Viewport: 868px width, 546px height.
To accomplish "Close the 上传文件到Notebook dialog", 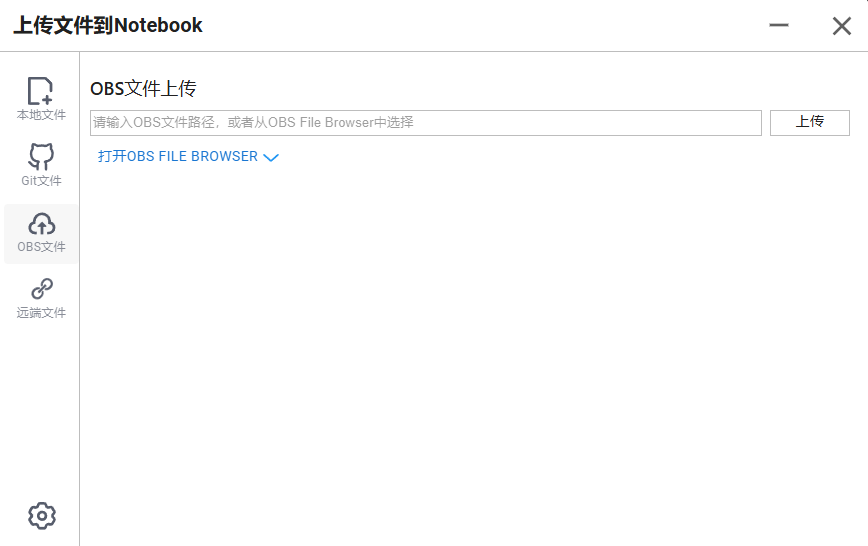I will tap(841, 25).
